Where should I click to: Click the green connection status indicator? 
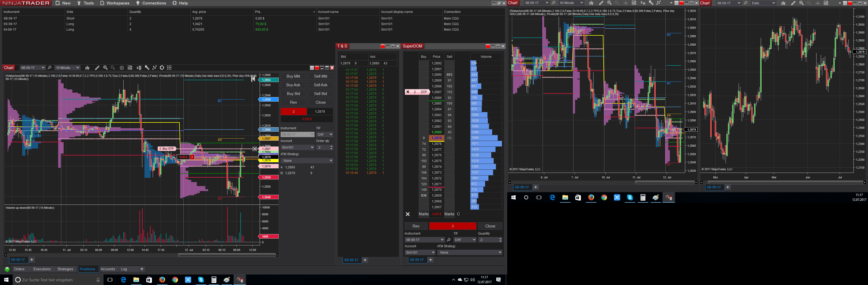(7, 269)
